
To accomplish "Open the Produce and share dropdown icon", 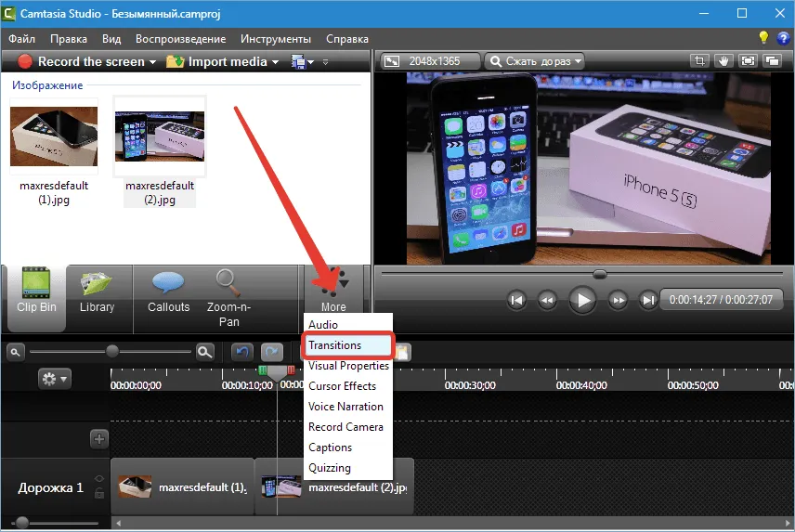I will (303, 62).
